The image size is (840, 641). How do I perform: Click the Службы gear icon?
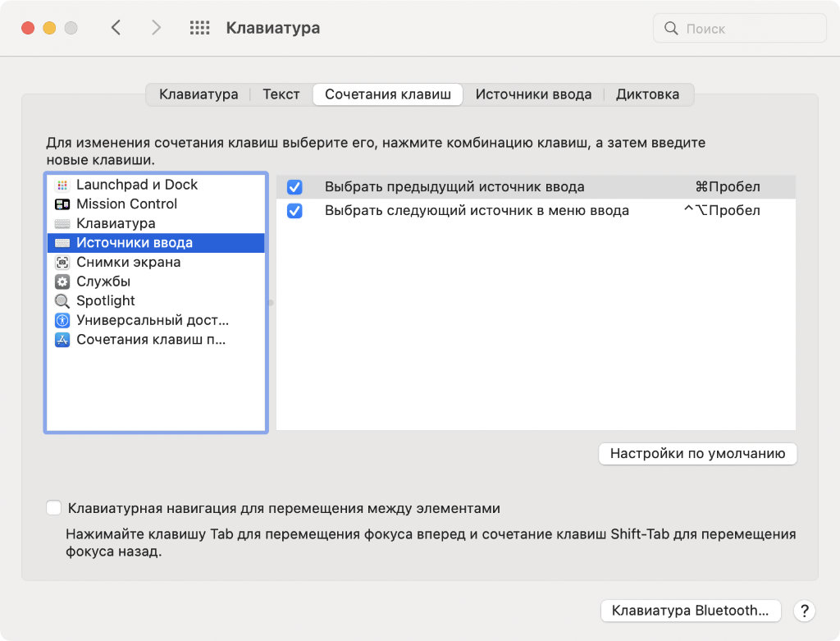click(x=62, y=282)
